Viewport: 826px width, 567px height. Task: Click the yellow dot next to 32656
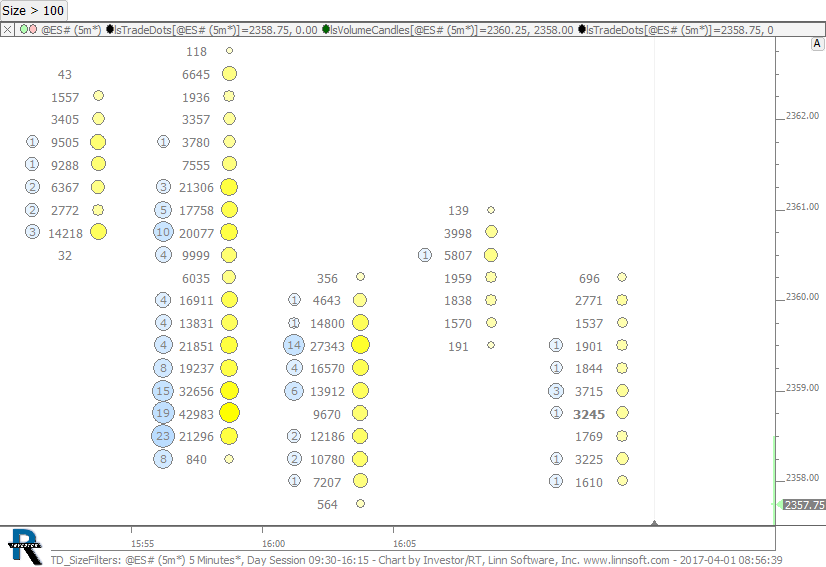tap(229, 390)
